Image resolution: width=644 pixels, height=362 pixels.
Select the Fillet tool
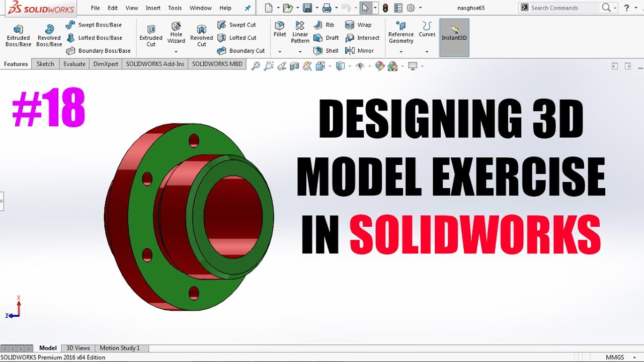280,29
